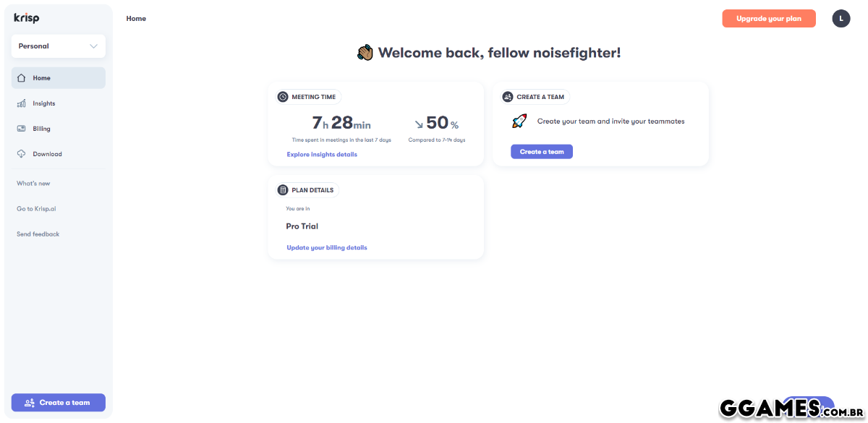Go to Billing in the sidebar

(x=42, y=129)
